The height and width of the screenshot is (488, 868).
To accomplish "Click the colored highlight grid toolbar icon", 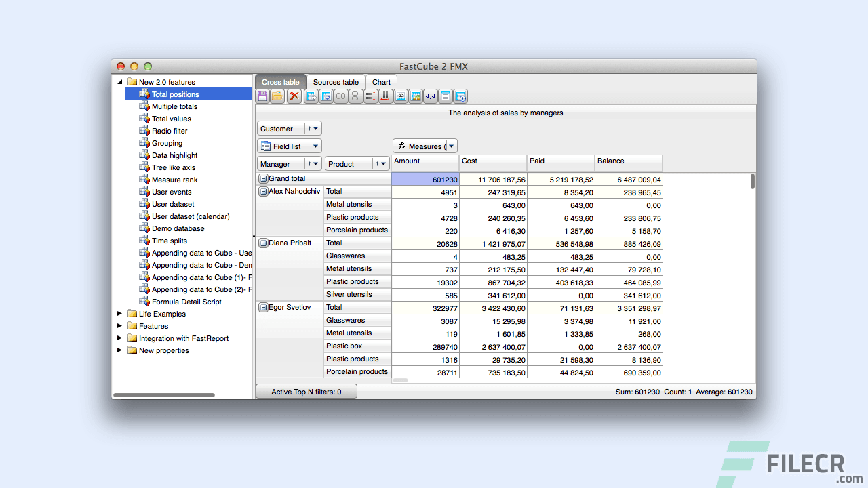I will pyautogui.click(x=416, y=96).
